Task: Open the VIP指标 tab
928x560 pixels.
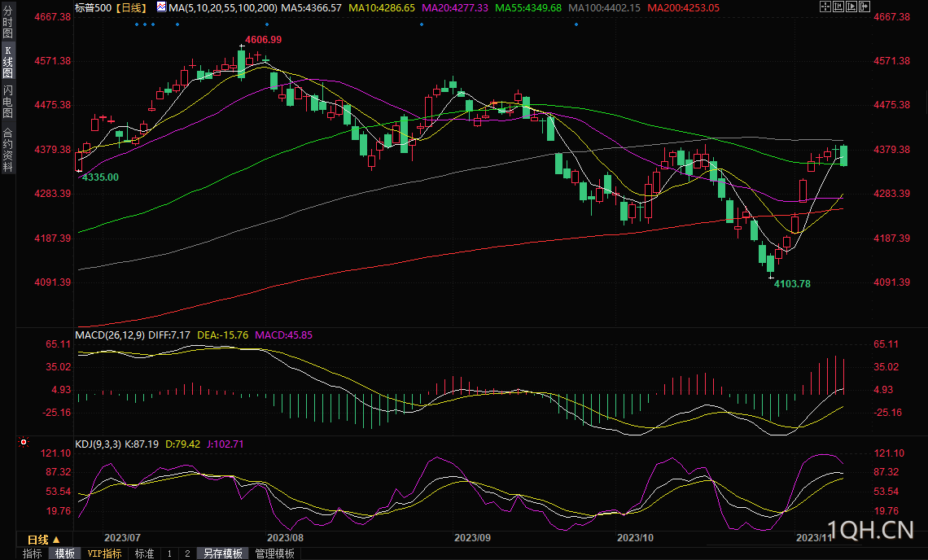Action: click(104, 553)
